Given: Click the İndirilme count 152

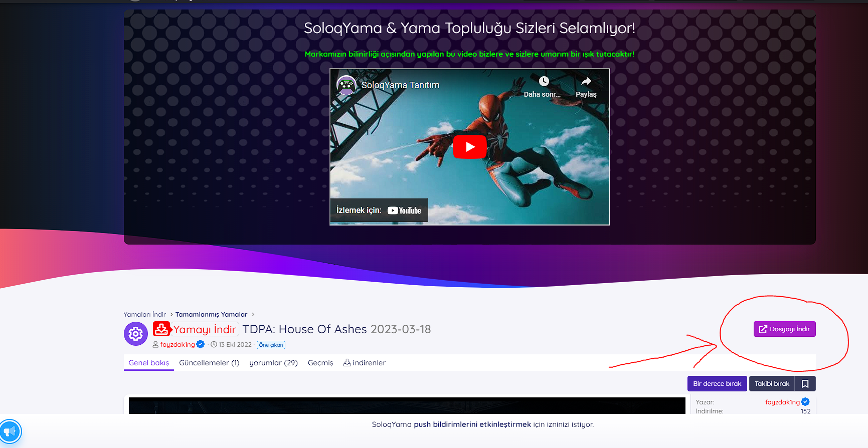Looking at the screenshot, I should 805,411.
